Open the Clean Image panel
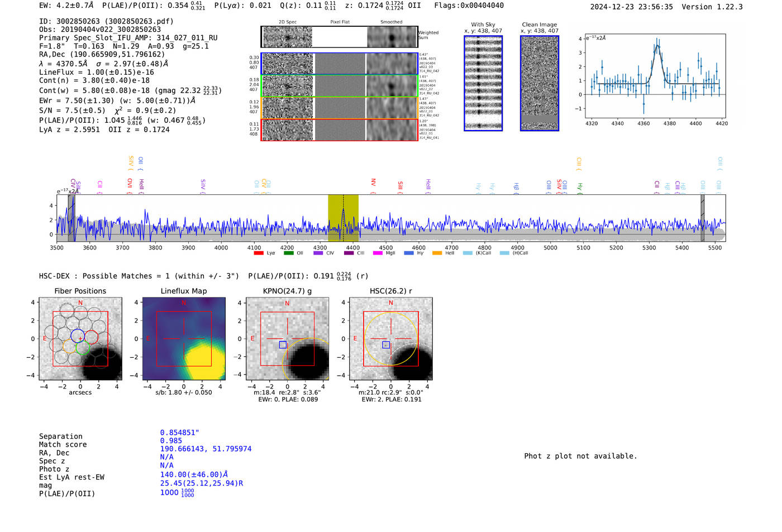This screenshot has height=532, width=782. pyautogui.click(x=540, y=83)
